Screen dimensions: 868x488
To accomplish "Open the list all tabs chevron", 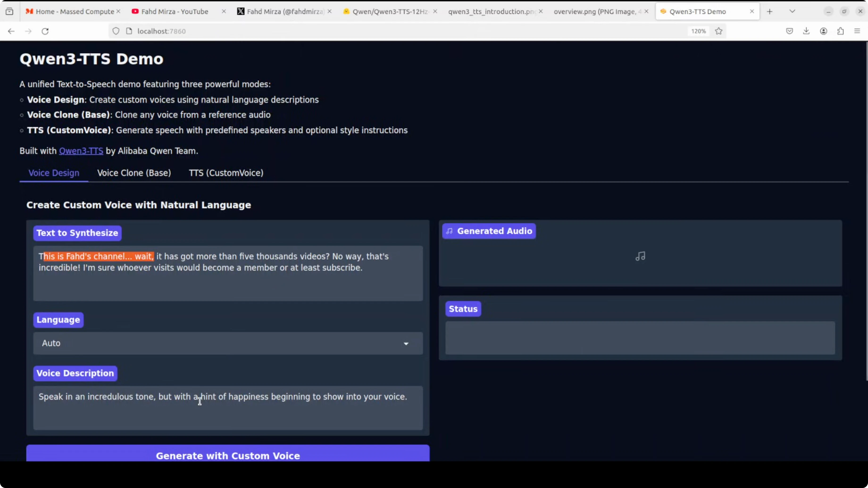I will (x=793, y=12).
